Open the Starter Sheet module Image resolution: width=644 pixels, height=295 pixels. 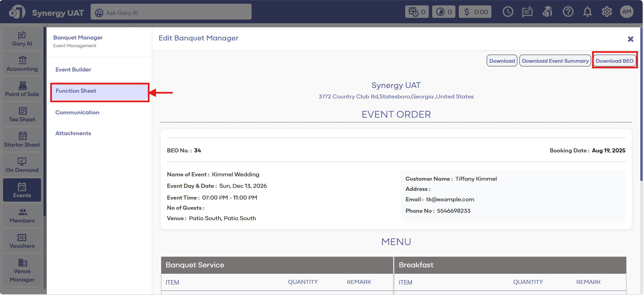[22, 140]
